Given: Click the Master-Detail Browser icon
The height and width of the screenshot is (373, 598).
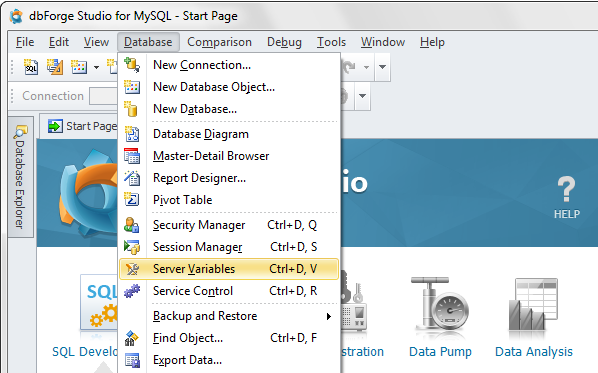Looking at the screenshot, I should point(132,156).
